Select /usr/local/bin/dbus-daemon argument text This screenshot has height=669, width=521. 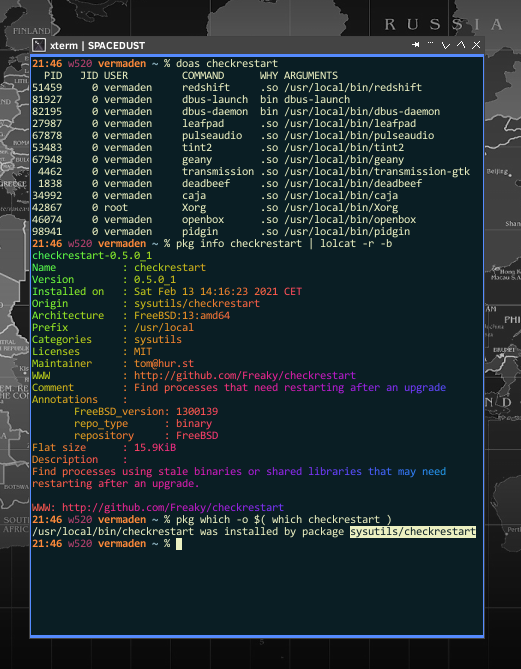pos(362,112)
